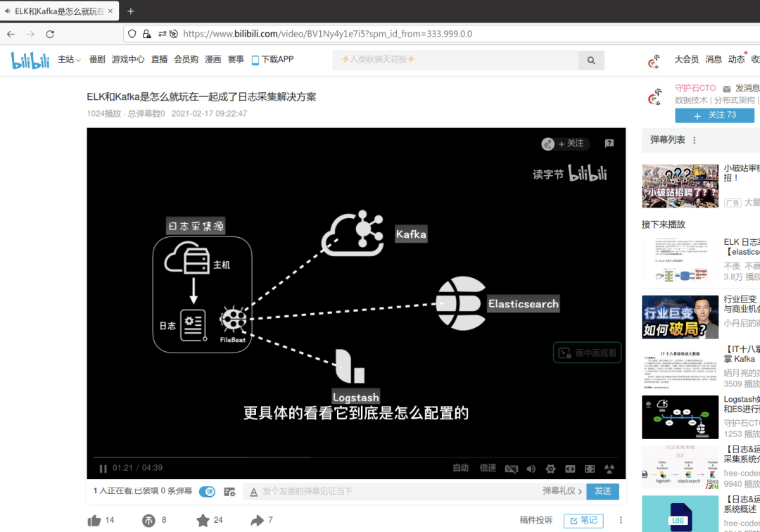Screen dimensions: 760x532
Task: Click the bilibili search input box
Action: click(455, 60)
